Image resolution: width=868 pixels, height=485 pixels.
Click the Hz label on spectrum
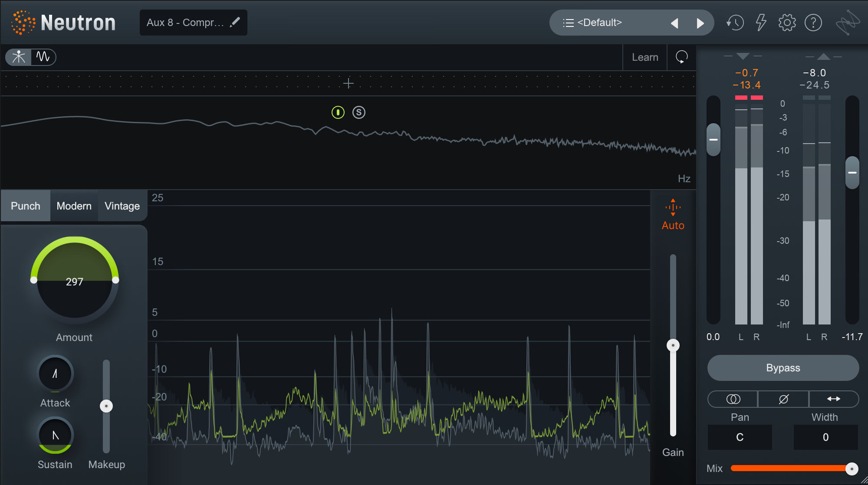click(x=684, y=179)
